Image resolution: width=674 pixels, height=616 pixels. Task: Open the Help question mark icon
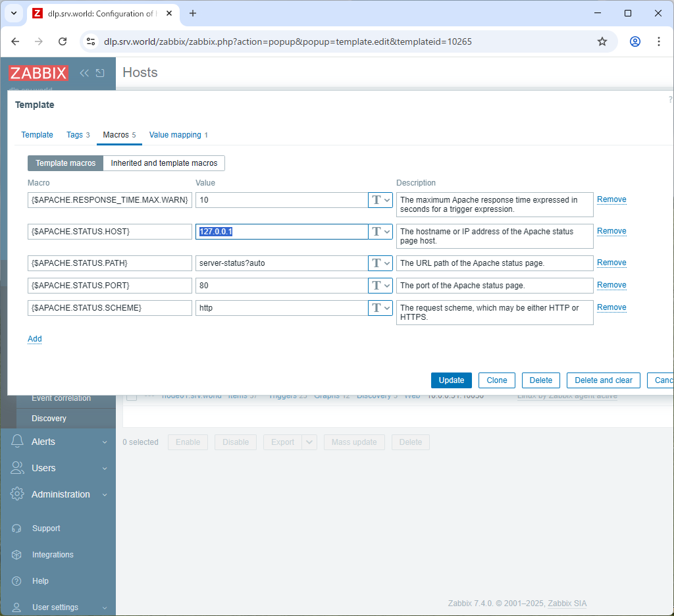click(x=18, y=580)
